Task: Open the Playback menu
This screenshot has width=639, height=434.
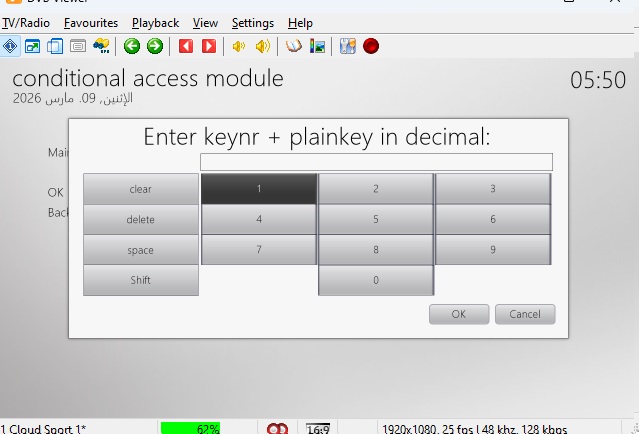Action: 155,23
